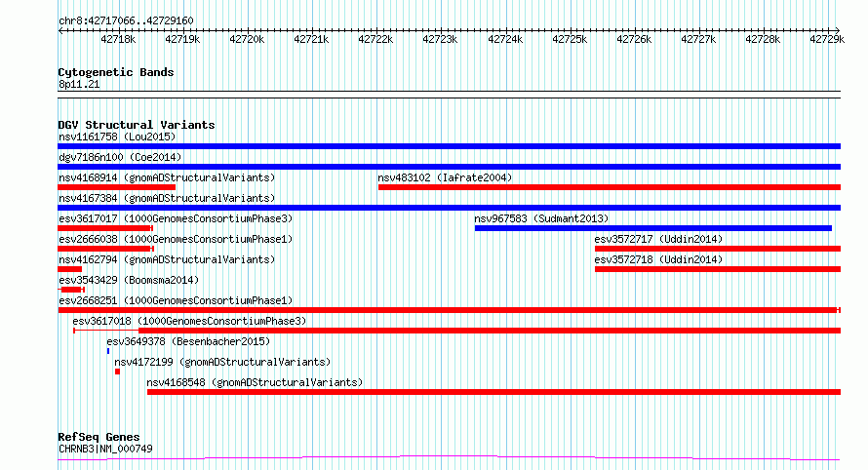The width and height of the screenshot is (868, 470).
Task: Click the 42719k ruler mark
Action: tap(182, 39)
